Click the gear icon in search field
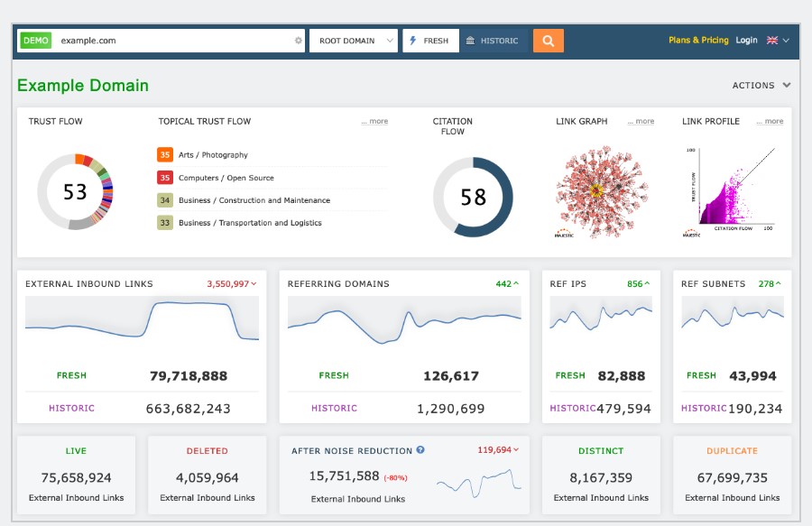812x526 pixels. [299, 41]
